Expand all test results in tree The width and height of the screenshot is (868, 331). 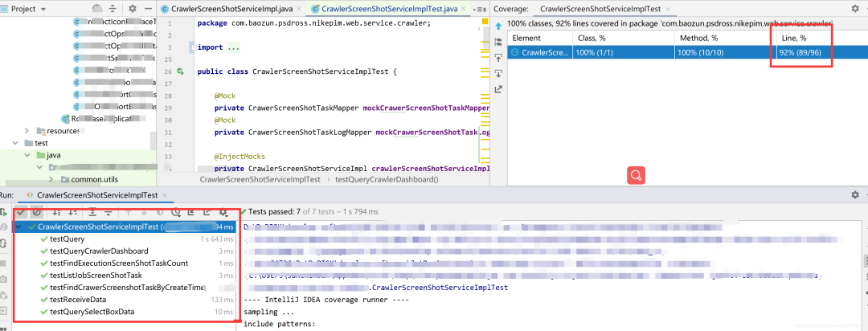tap(92, 212)
